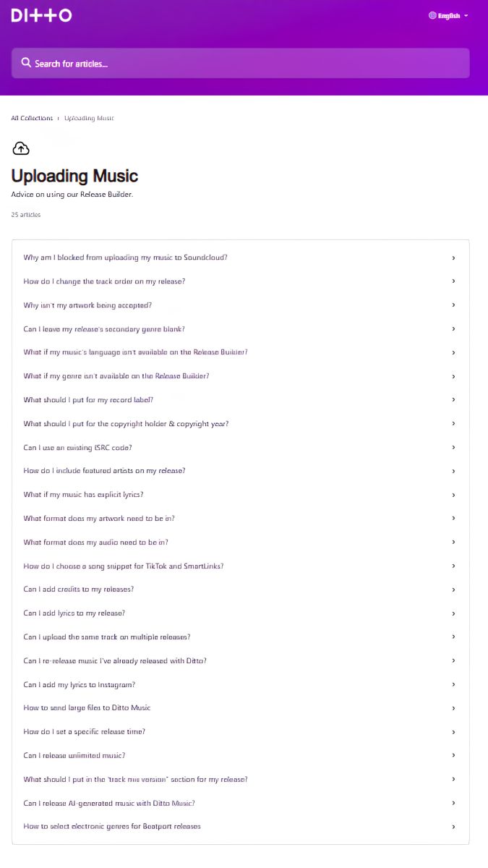Click the arrow next to the lyrics article
Viewport: 488px width, 868px height.
point(454,613)
